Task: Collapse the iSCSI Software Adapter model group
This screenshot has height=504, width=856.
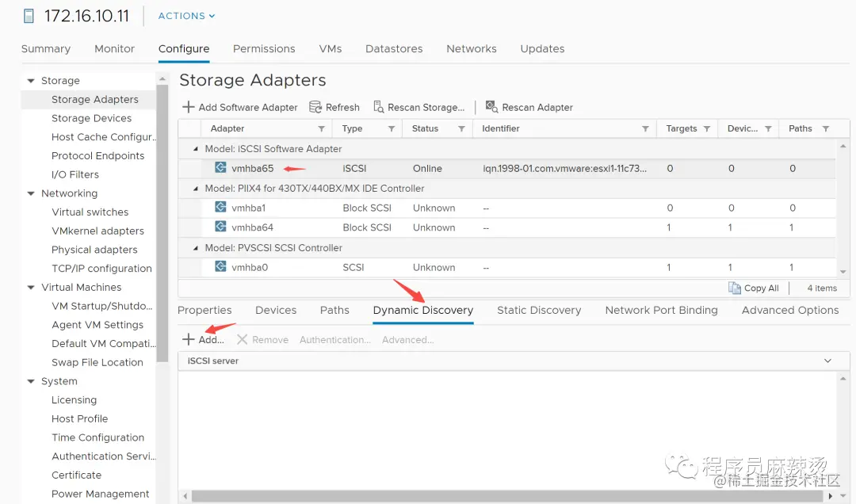Action: click(196, 148)
